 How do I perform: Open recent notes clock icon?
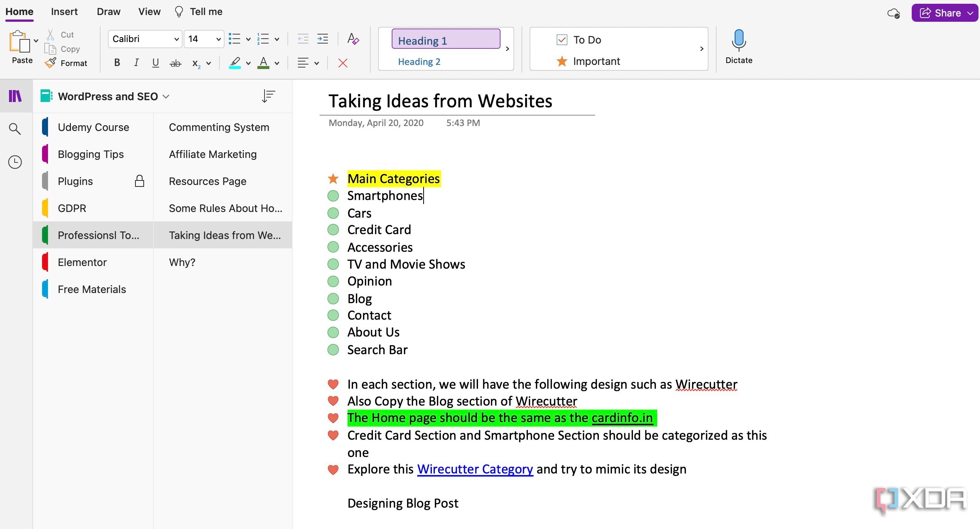[x=15, y=162]
